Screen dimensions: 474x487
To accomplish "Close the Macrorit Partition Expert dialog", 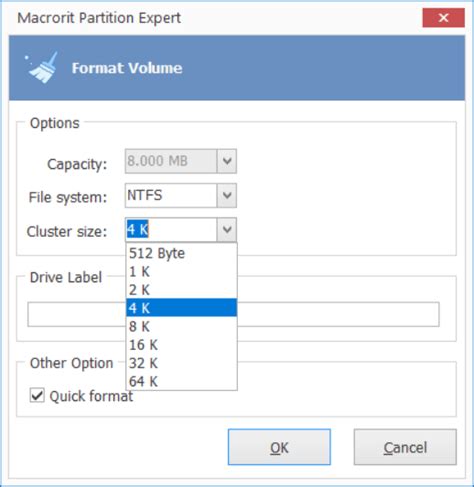I will click(x=443, y=18).
